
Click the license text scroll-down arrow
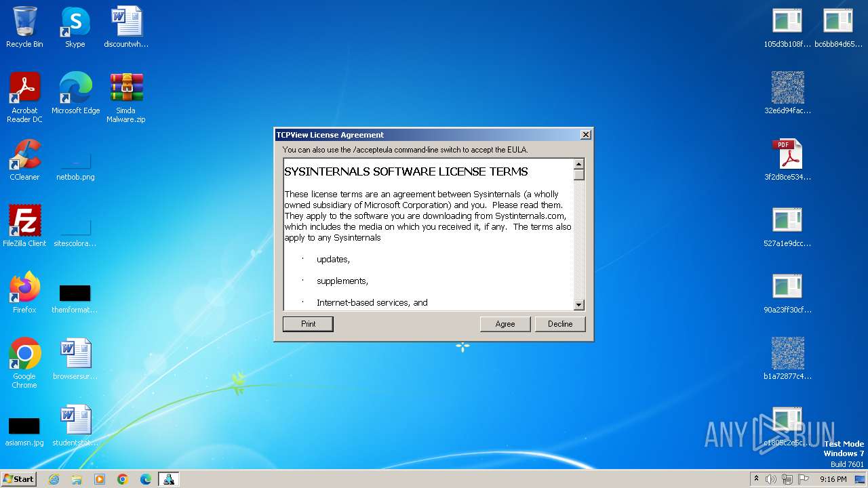click(578, 305)
